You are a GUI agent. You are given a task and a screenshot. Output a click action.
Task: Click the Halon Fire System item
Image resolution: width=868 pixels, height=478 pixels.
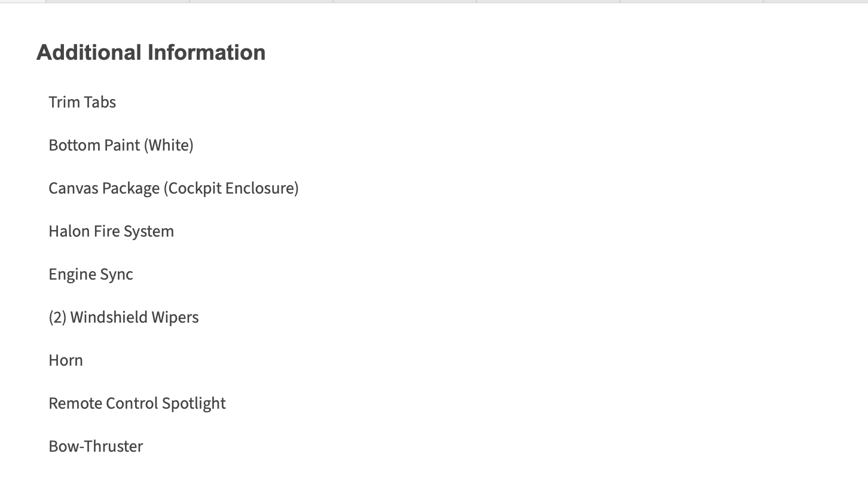pyautogui.click(x=111, y=231)
